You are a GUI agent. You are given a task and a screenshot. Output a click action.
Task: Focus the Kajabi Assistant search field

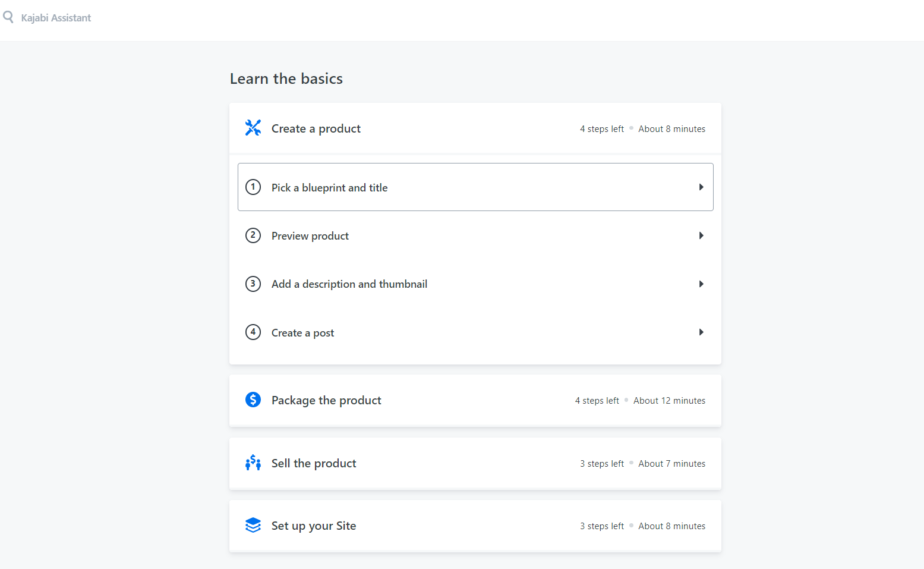click(x=56, y=18)
